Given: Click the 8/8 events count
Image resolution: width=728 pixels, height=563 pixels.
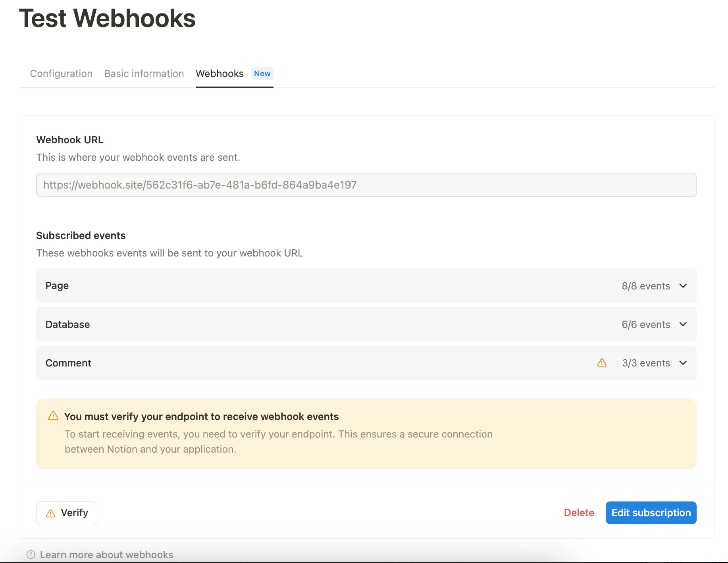Looking at the screenshot, I should click(645, 286).
